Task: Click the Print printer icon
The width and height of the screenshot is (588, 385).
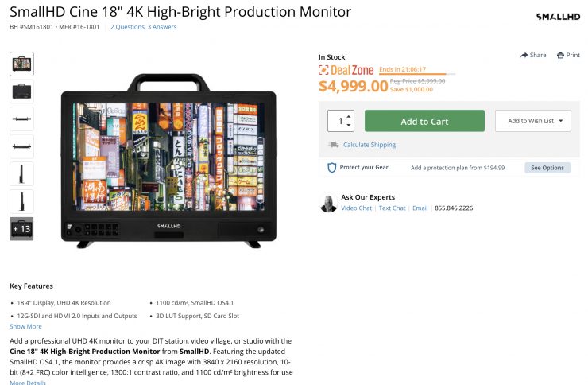Action: [561, 56]
